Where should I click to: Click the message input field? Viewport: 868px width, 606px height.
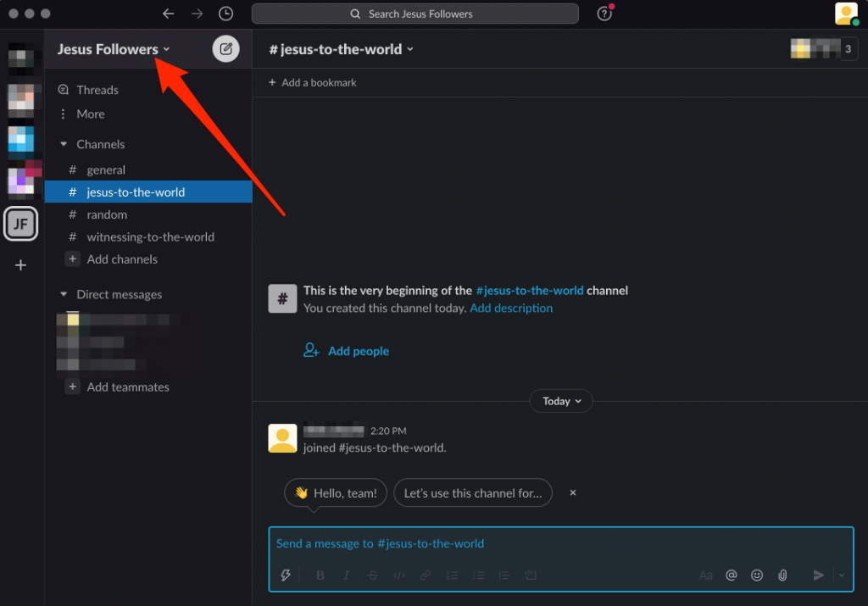pos(561,543)
